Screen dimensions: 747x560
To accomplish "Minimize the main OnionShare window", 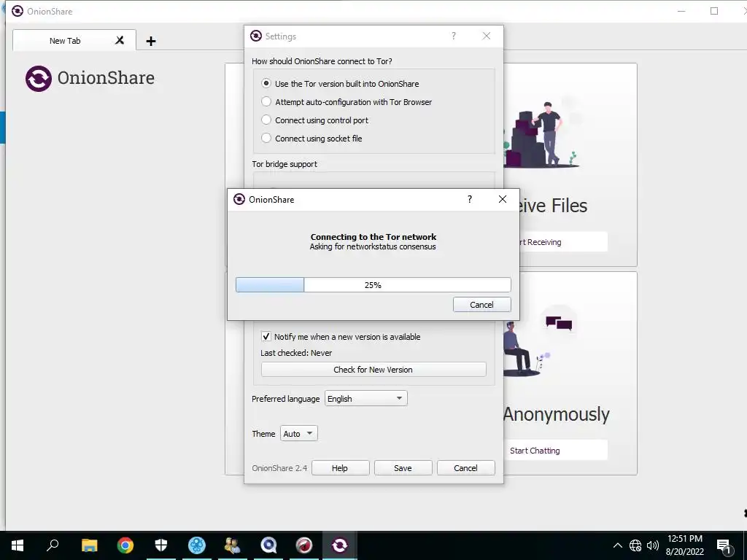I will pyautogui.click(x=681, y=11).
